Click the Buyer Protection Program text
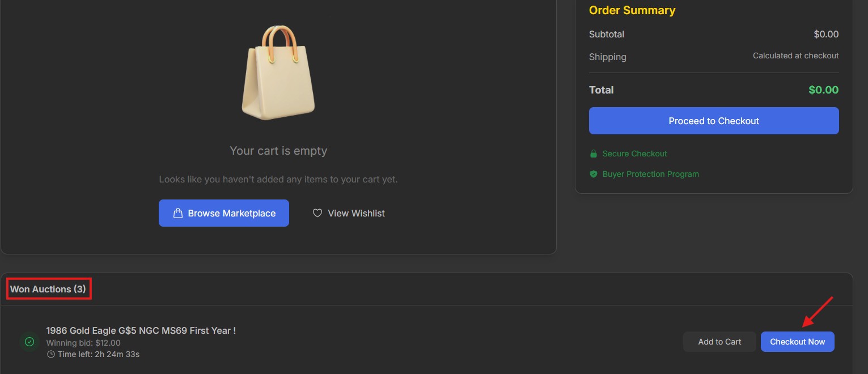868x374 pixels. click(x=650, y=174)
